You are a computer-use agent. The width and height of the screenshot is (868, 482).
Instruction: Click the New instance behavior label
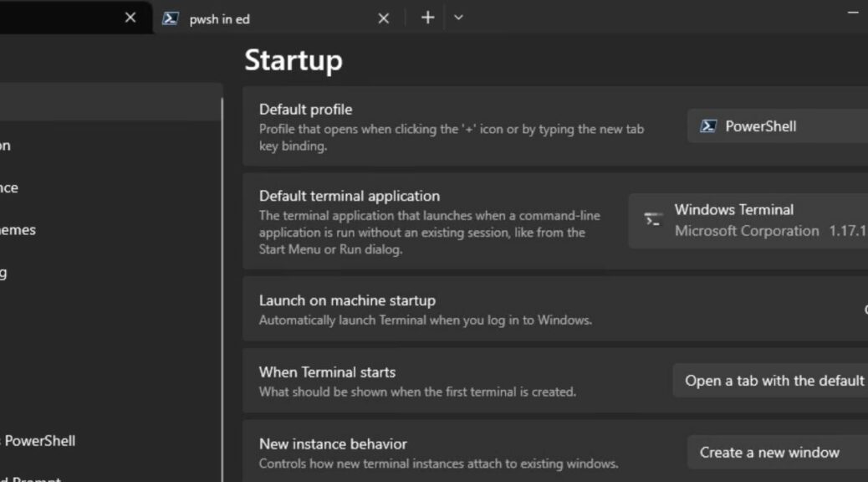333,444
